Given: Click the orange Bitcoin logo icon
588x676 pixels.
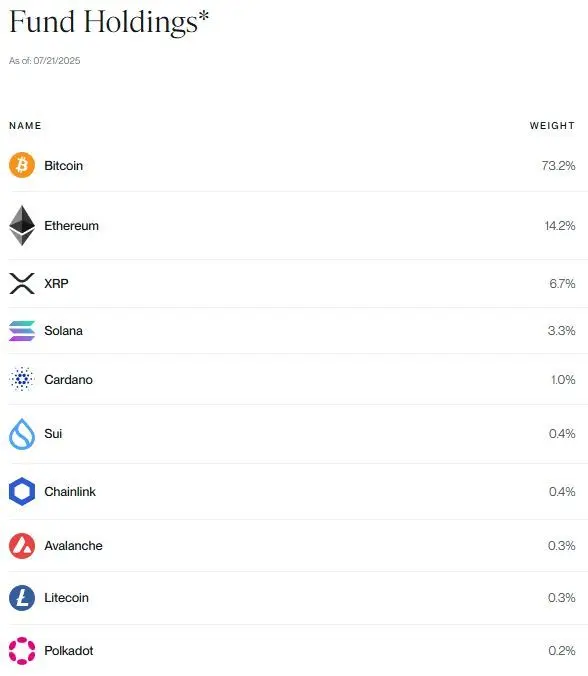Looking at the screenshot, I should point(22,165).
